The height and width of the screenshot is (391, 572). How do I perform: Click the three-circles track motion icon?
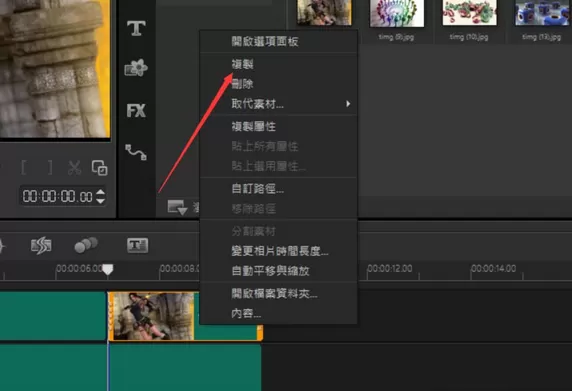[86, 245]
